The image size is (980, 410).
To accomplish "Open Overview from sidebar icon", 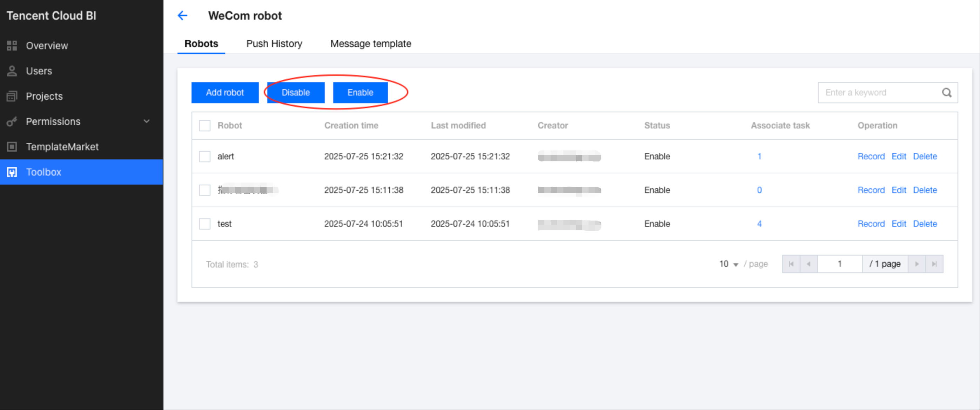I will pos(12,46).
